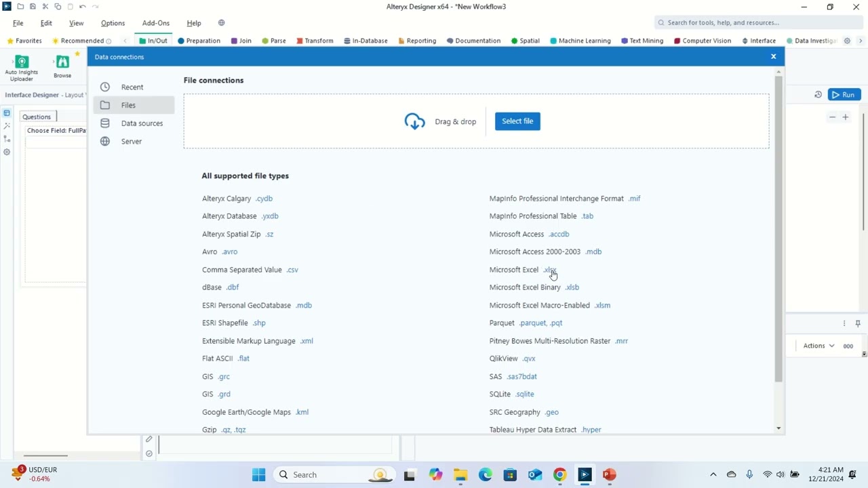This screenshot has height=488, width=868.
Task: Show hidden system tray icons
Action: [x=713, y=475]
